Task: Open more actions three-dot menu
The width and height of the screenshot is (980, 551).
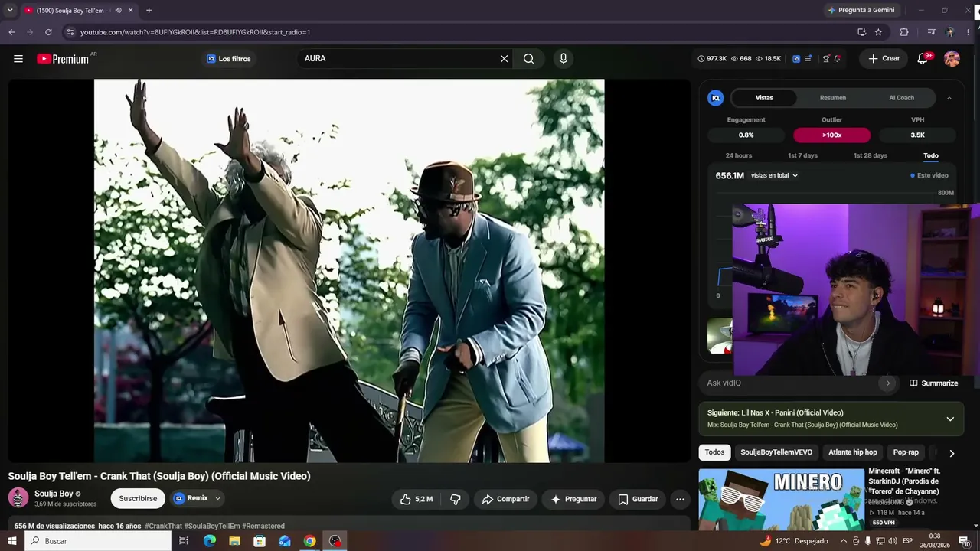Action: [x=680, y=499]
